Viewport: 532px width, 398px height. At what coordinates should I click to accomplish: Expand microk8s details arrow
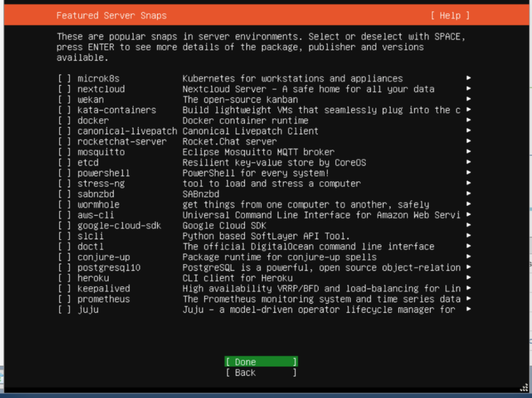coord(469,78)
